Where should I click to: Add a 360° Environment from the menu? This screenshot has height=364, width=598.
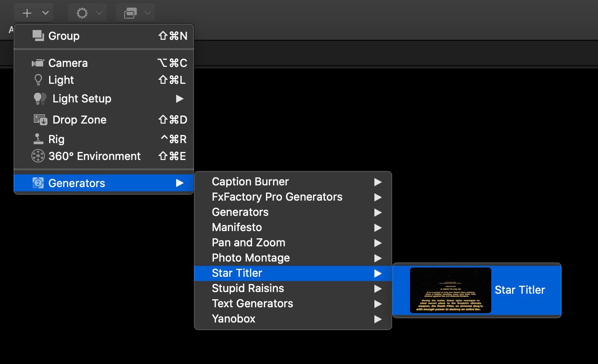[x=104, y=156]
